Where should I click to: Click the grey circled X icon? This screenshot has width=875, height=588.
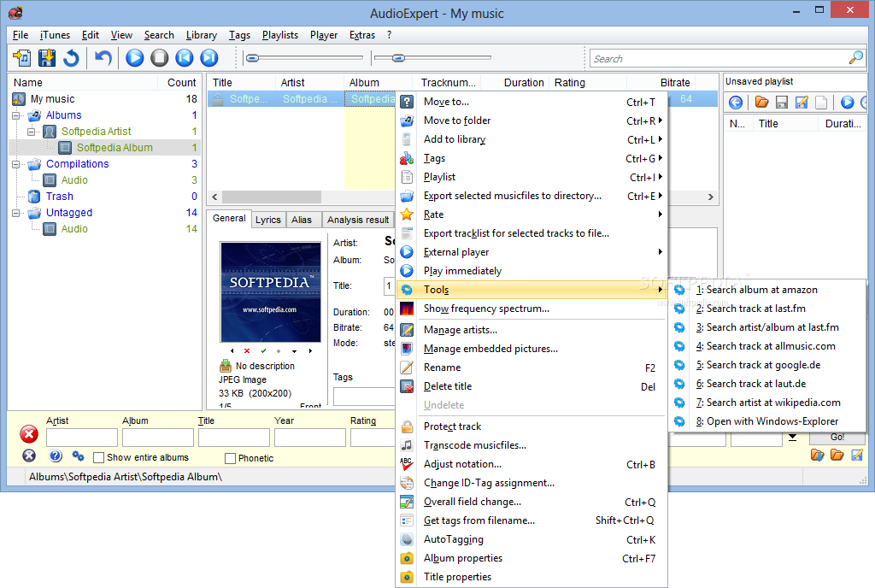(x=29, y=456)
